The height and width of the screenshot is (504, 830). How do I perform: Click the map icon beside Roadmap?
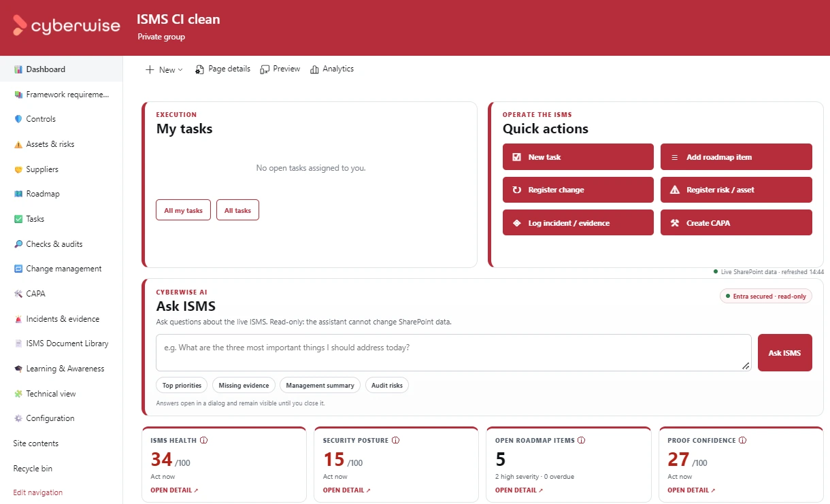pos(18,194)
